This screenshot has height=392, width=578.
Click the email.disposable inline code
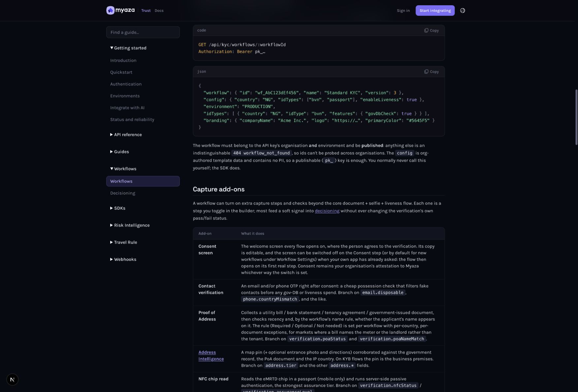383,293
